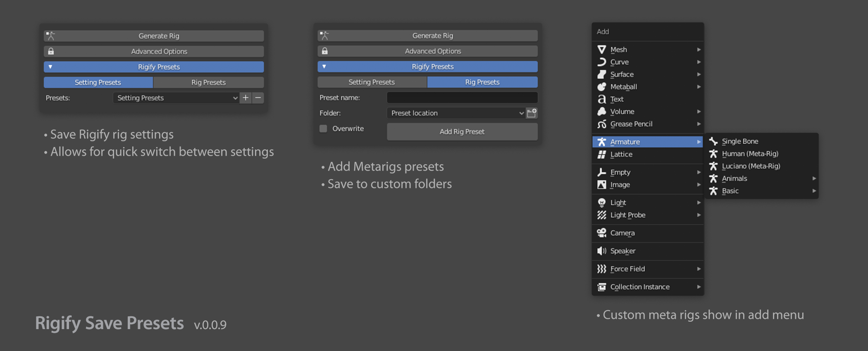Click the Speaker icon
Viewport: 868px width, 351px height.
(602, 251)
